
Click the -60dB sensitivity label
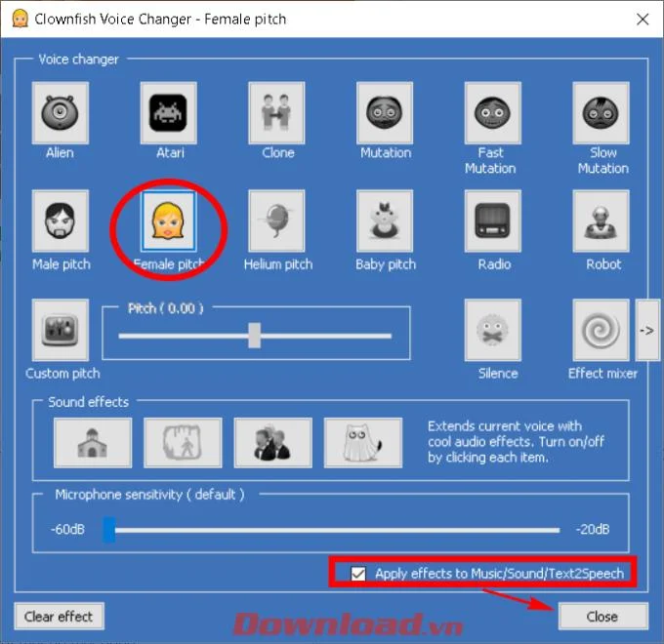(67, 529)
